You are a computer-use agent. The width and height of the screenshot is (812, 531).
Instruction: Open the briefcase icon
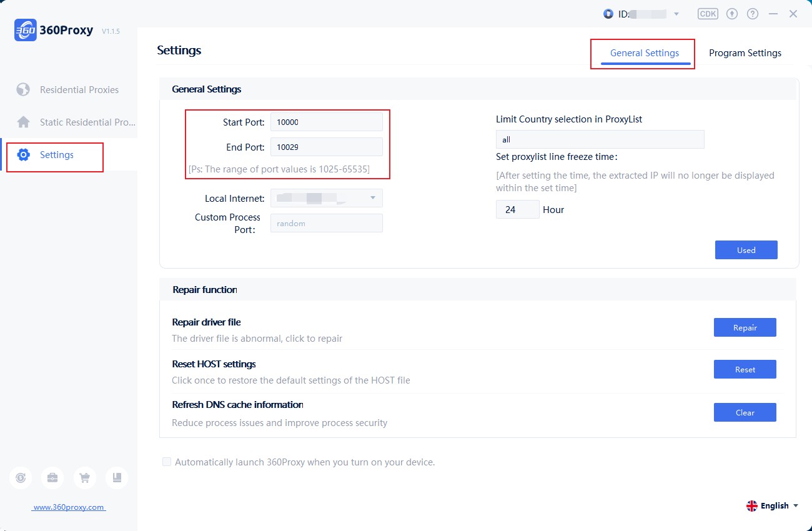52,478
